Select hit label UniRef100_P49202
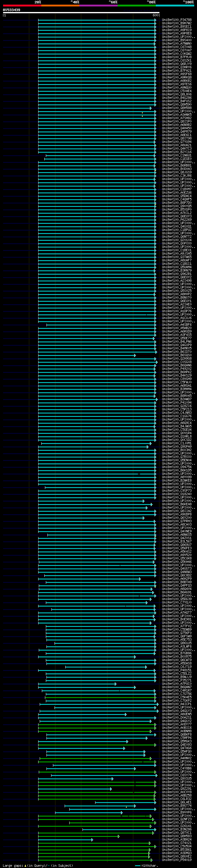 pos(177,369)
